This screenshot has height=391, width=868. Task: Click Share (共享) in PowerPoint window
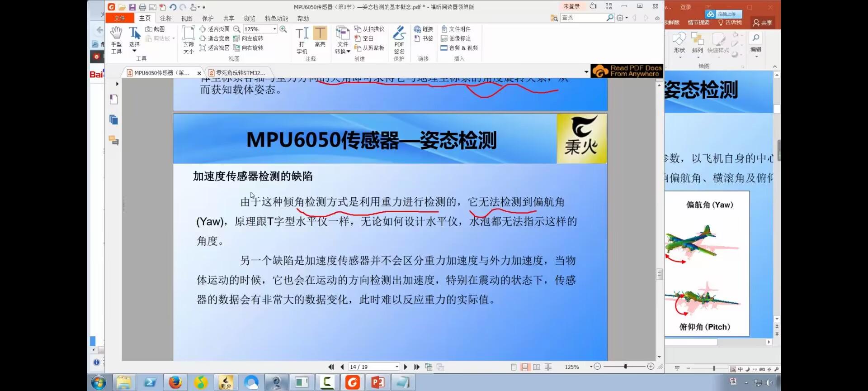click(x=763, y=23)
